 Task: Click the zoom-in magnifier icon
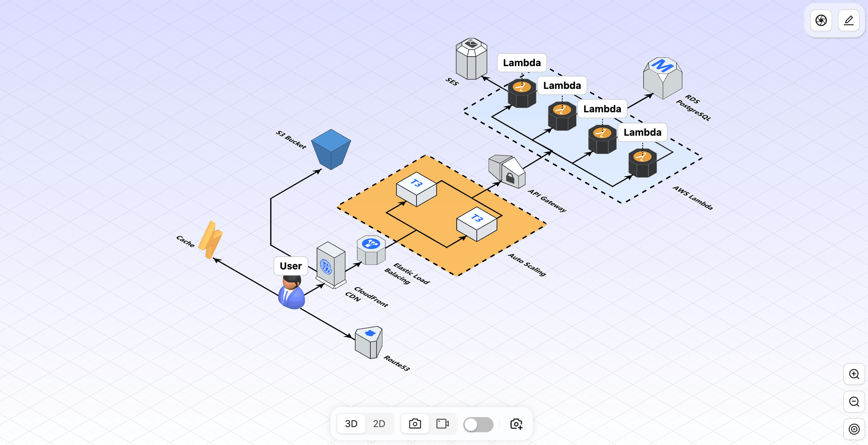click(x=854, y=374)
